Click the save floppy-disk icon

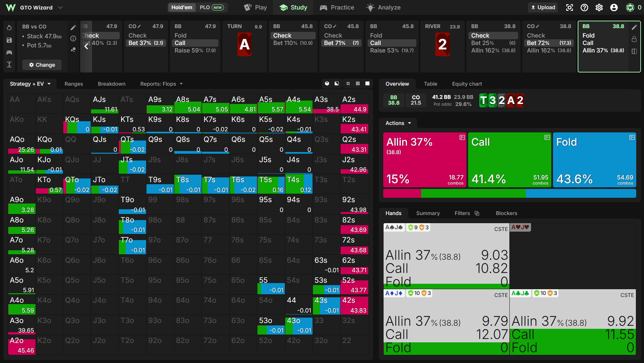[x=9, y=40]
